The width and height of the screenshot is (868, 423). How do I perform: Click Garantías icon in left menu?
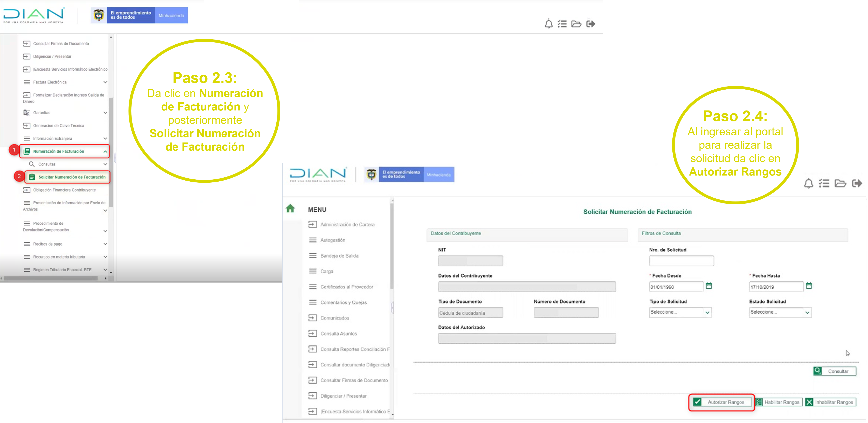27,112
